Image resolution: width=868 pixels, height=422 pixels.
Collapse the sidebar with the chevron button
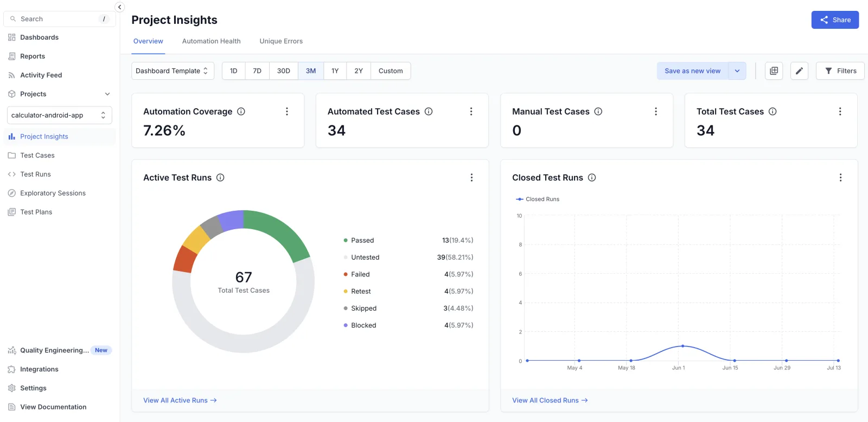coord(120,7)
